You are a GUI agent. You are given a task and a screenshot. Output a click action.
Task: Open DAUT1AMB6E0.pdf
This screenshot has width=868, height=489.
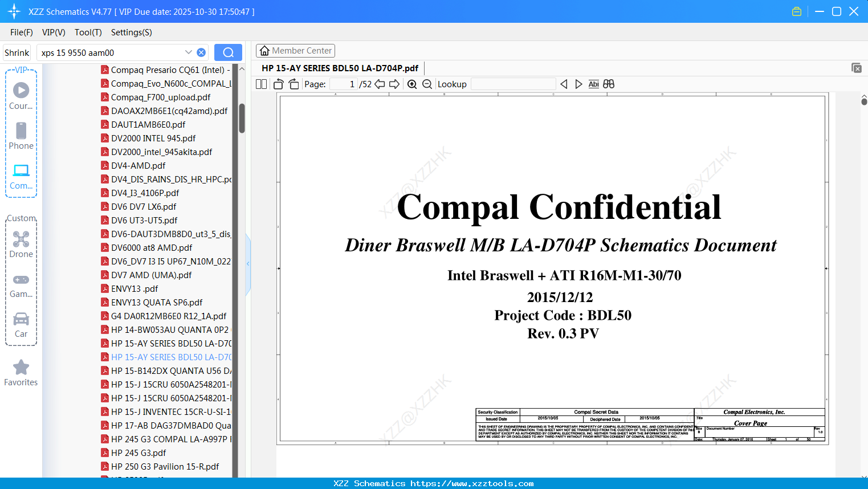click(143, 124)
